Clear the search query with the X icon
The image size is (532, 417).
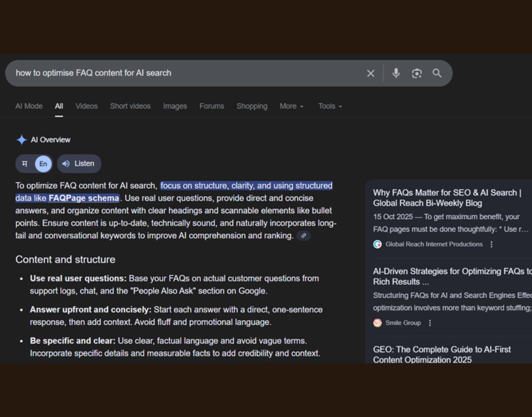click(370, 73)
